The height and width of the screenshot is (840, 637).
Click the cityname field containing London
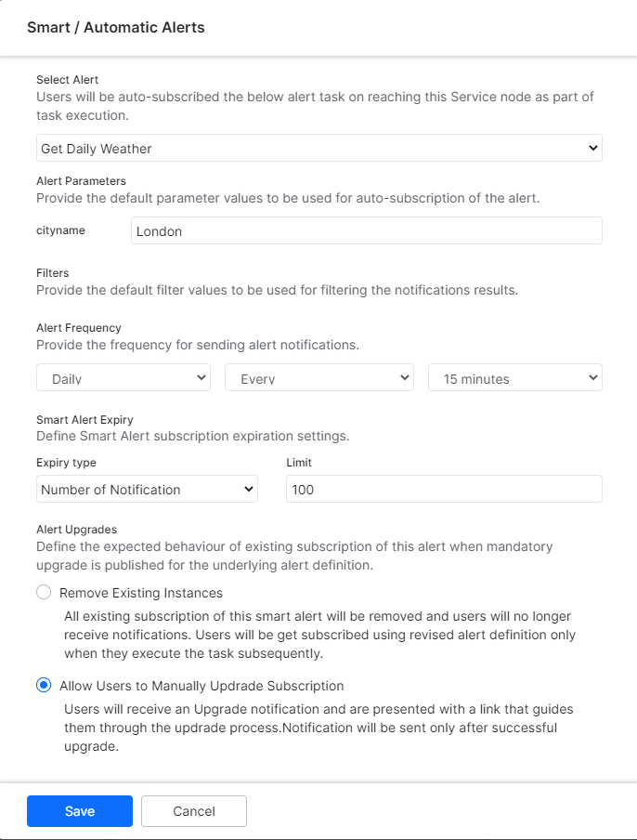point(366,230)
